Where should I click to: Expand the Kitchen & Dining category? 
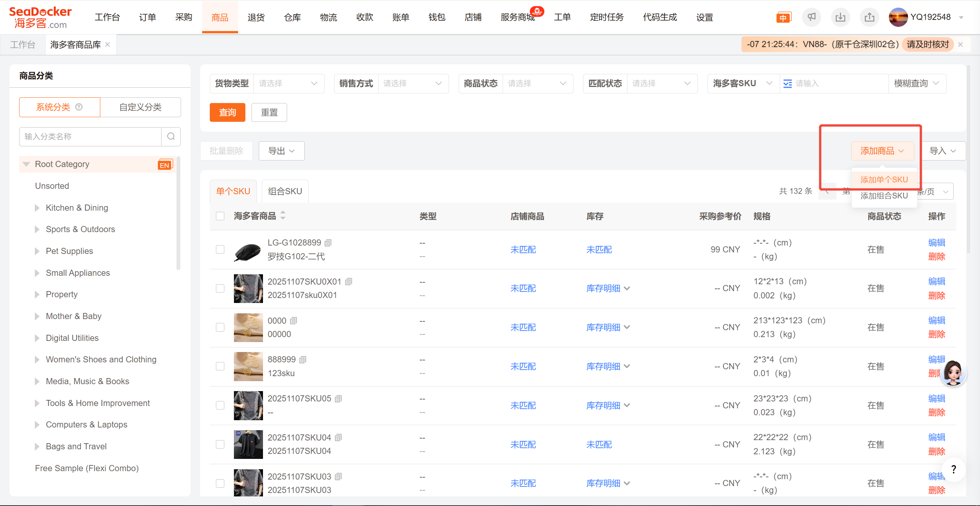[37, 208]
